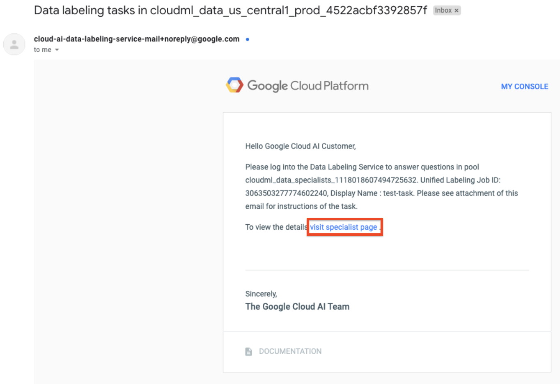Click the email subject line title
Screen dimensions: 560x392
(x=230, y=10)
